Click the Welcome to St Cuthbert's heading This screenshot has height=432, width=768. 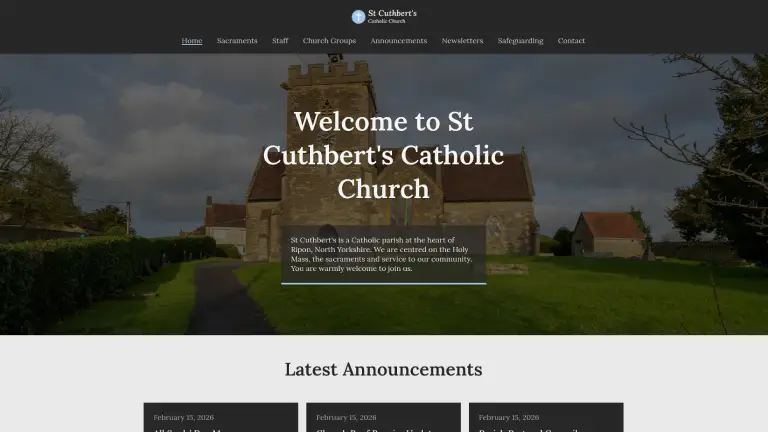[x=384, y=155]
